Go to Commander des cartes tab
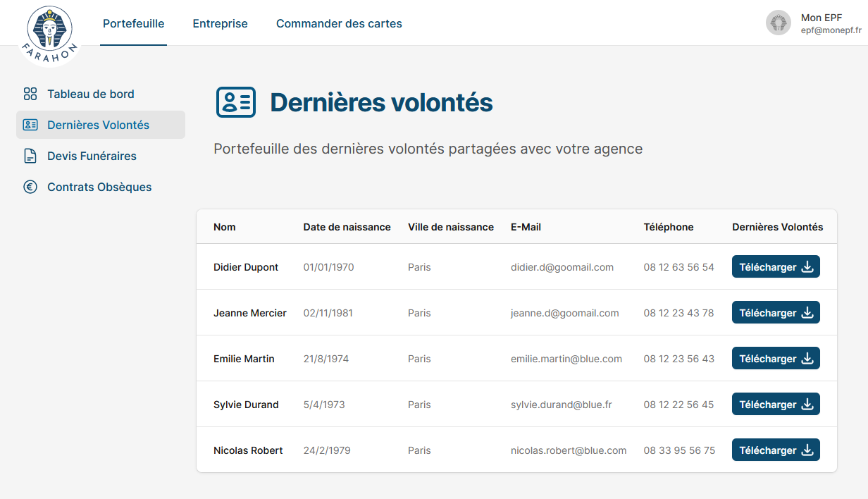Image resolution: width=868 pixels, height=499 pixels. pyautogui.click(x=339, y=23)
